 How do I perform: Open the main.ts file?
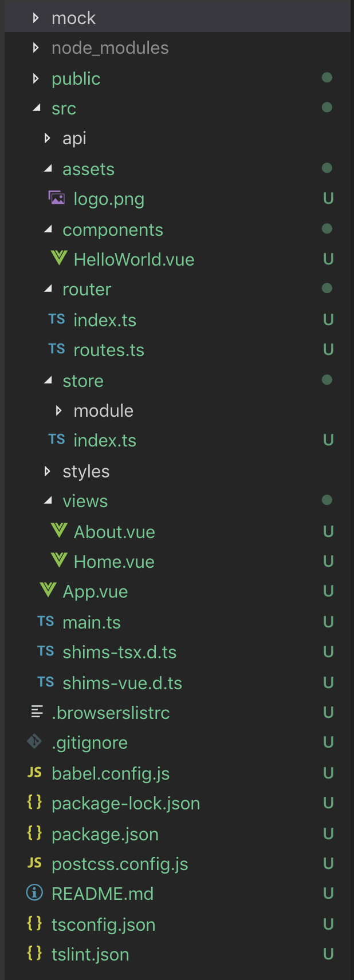pos(92,622)
